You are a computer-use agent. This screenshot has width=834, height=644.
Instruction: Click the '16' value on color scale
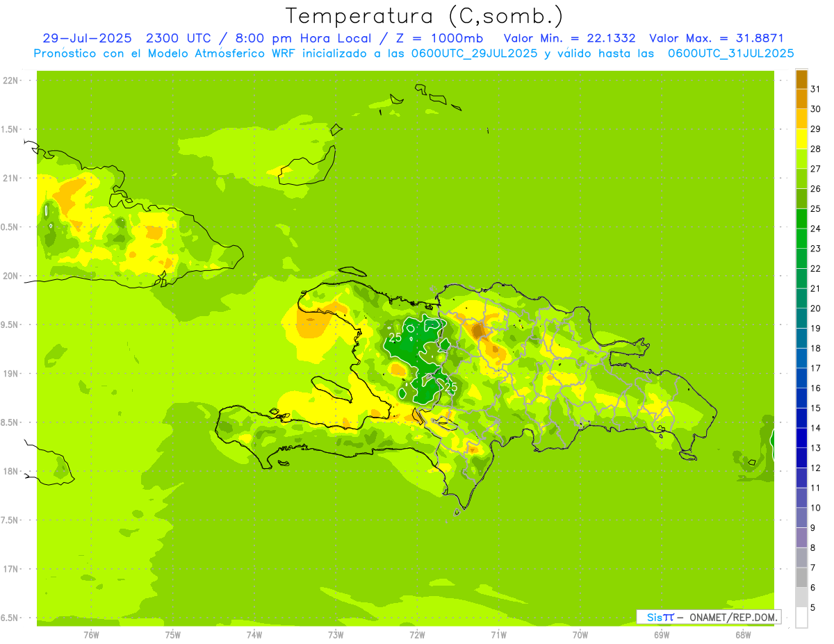click(x=815, y=388)
